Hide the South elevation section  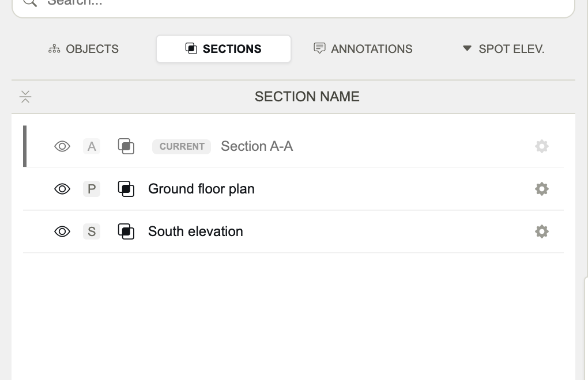(62, 232)
